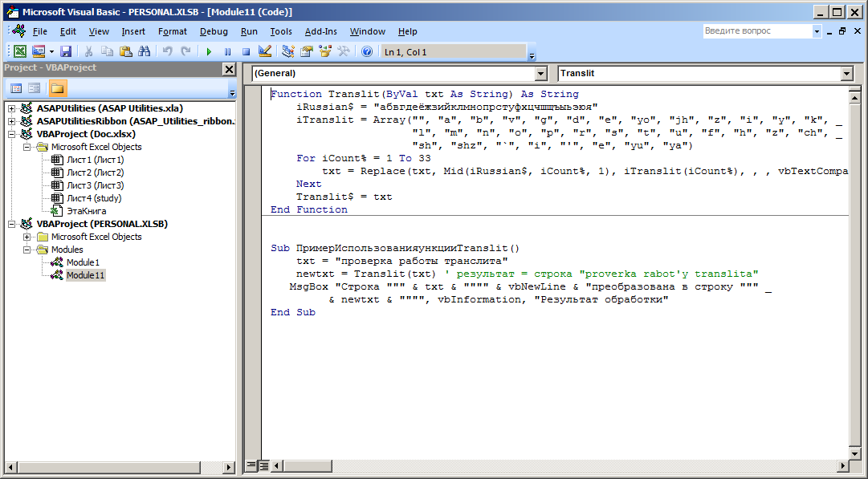Click the View Microsoft Excel toolbar icon
Image resolution: width=868 pixels, height=479 pixels.
coord(20,51)
